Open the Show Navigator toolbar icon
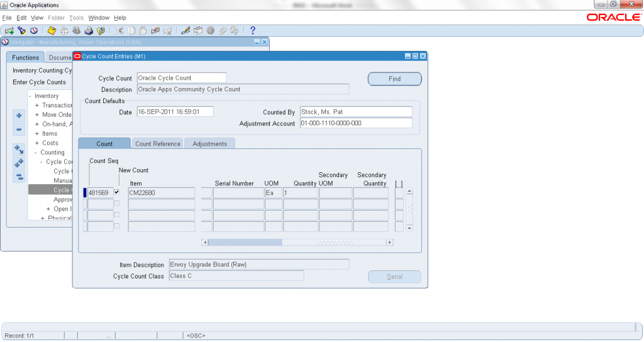The image size is (644, 342). (x=33, y=30)
